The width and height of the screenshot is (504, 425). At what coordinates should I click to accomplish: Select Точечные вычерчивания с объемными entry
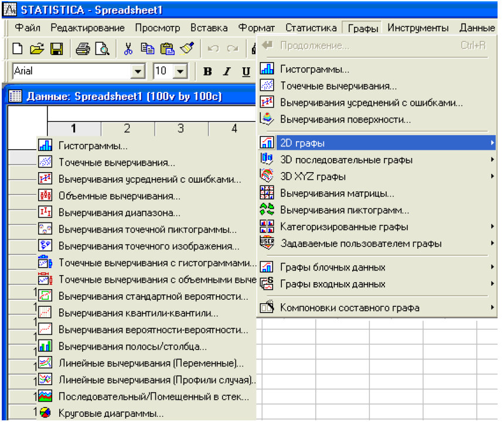point(147,279)
